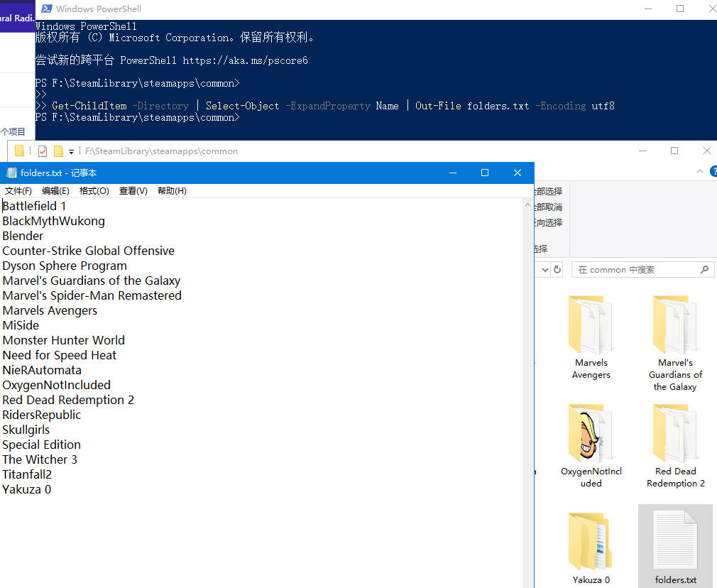Viewport: 717px width, 588px height.
Task: Expand the Explorer ribbon chevron
Action: pyautogui.click(x=701, y=172)
